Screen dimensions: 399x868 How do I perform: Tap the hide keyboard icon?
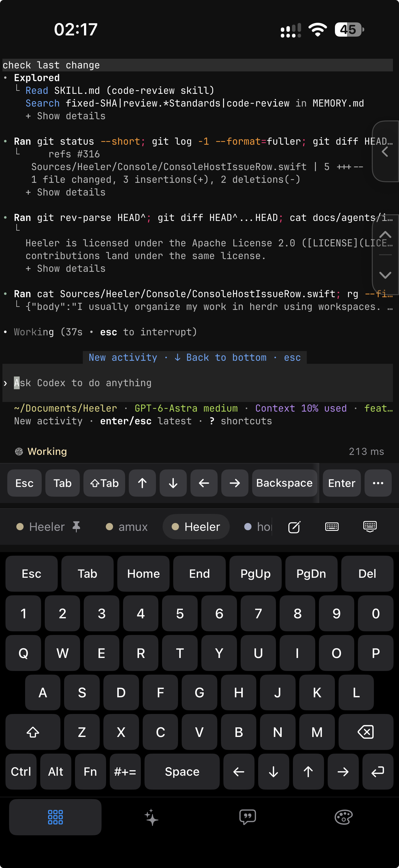click(x=370, y=527)
